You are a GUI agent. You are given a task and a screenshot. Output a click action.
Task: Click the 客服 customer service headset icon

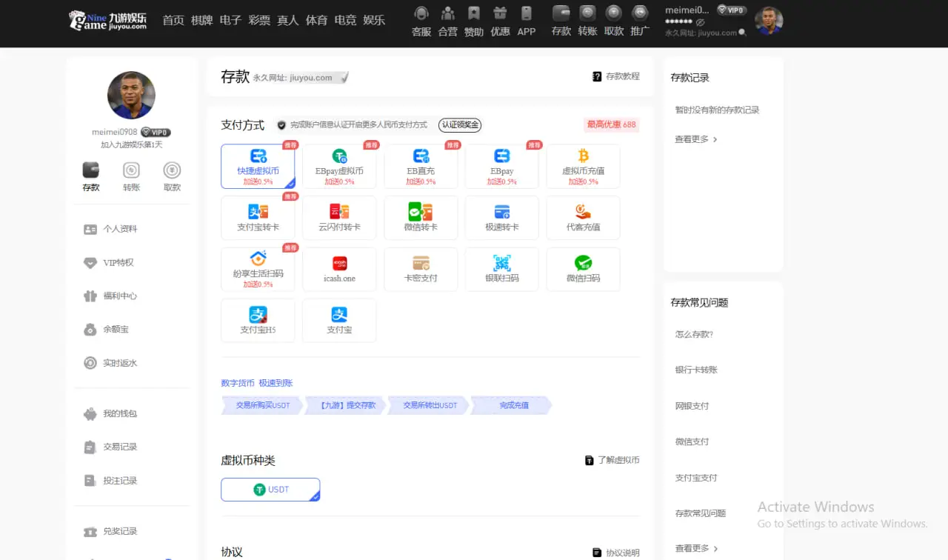coord(421,13)
